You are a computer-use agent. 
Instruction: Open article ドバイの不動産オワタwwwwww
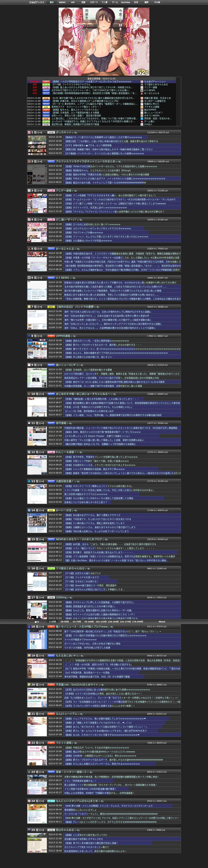tap(80, 639)
